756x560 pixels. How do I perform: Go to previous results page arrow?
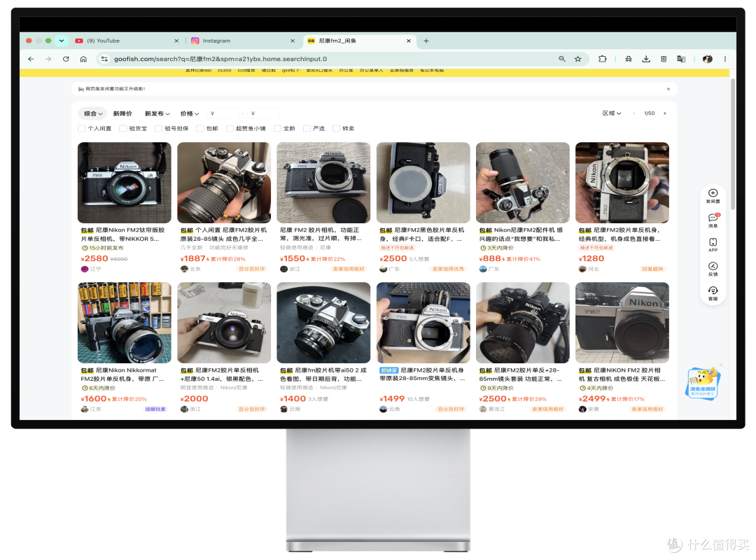click(x=634, y=113)
